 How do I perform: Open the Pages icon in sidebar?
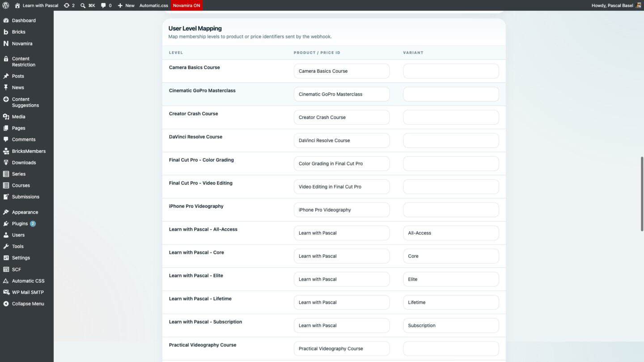(6, 128)
